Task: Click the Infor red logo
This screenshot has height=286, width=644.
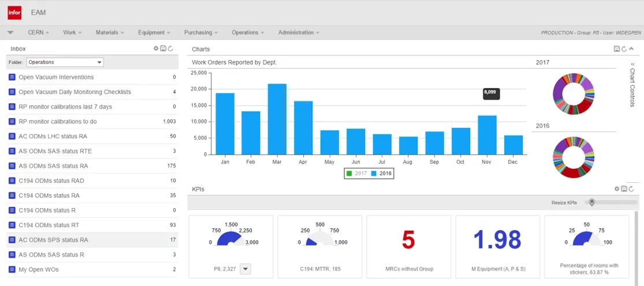Action: [x=14, y=13]
